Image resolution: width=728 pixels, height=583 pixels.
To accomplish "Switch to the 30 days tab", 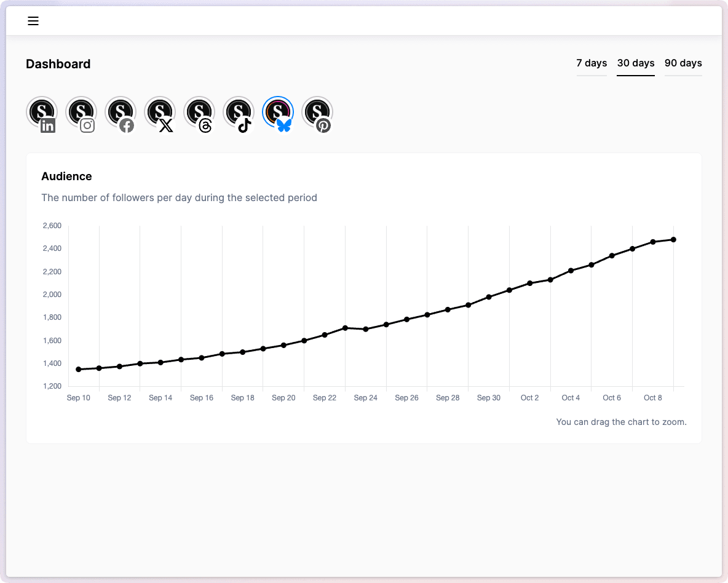I will (636, 63).
